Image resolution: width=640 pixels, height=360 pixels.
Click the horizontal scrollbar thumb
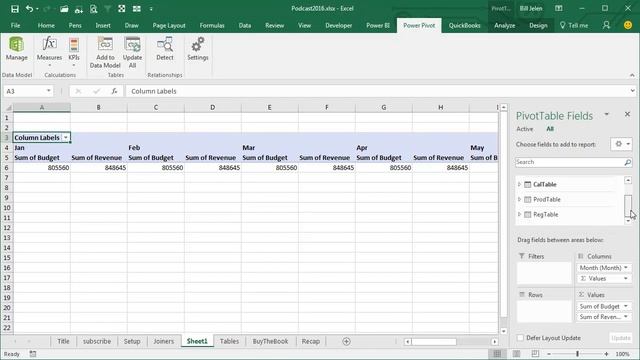pos(433,342)
